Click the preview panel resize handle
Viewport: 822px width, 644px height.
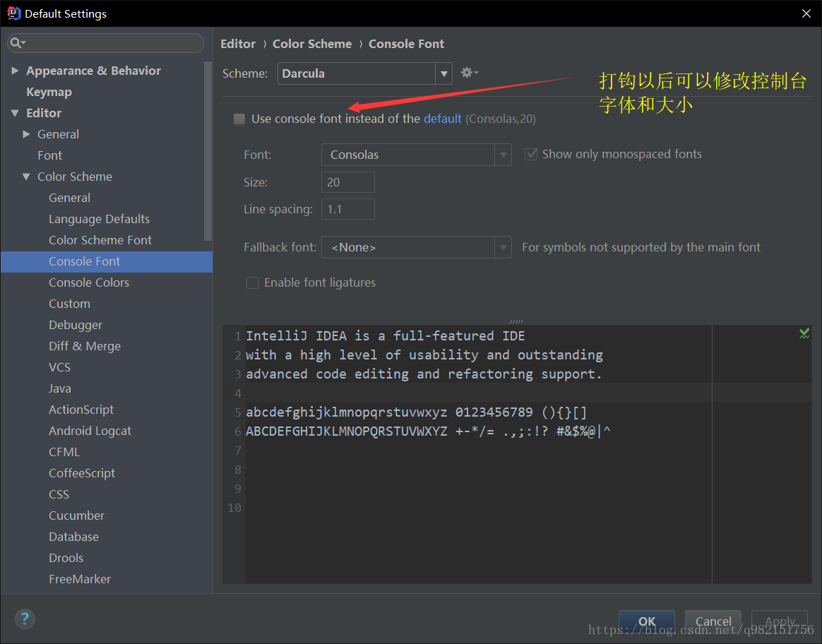(516, 322)
